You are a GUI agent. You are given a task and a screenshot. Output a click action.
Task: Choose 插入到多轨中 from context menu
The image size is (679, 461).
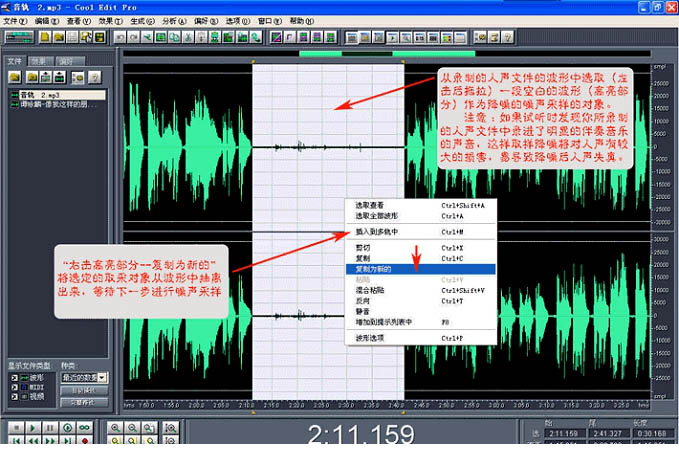point(420,232)
